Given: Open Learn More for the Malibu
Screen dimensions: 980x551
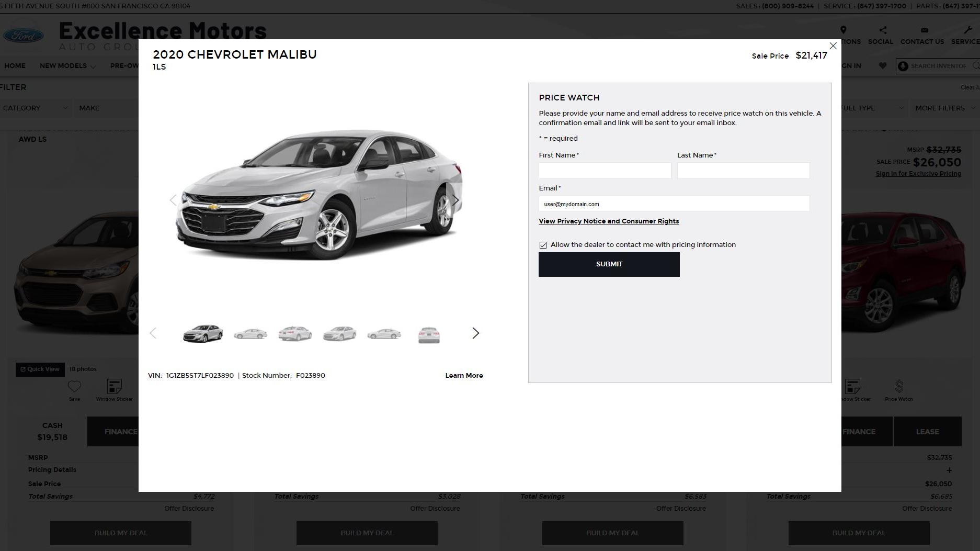Looking at the screenshot, I should (464, 376).
